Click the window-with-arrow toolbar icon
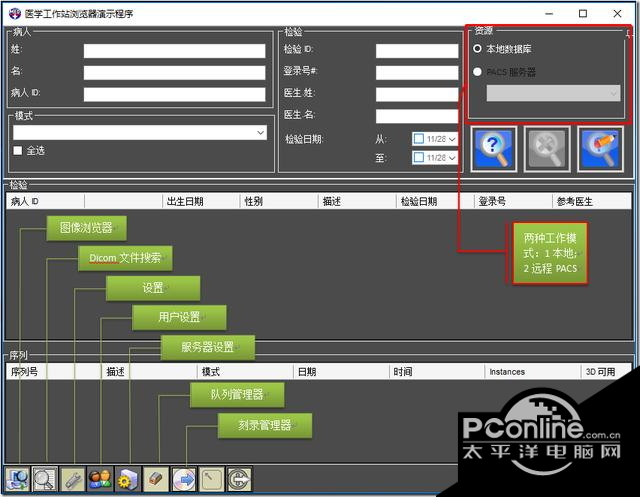 coord(211,479)
